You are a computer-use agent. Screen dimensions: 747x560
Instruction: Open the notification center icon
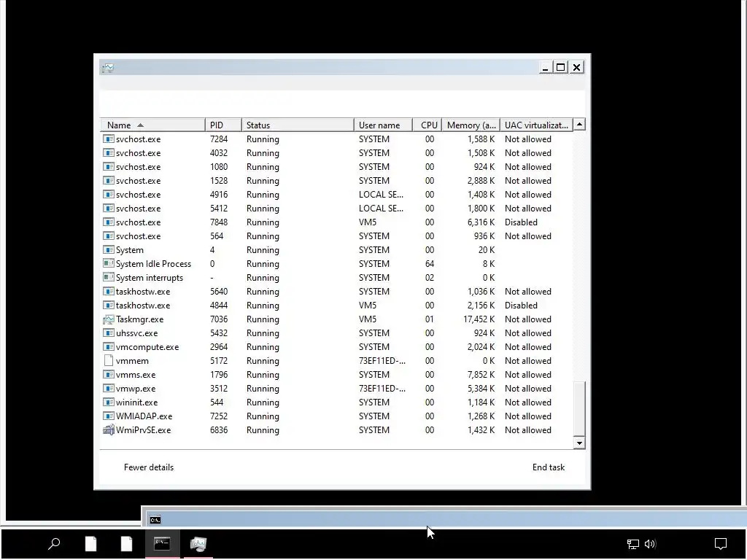pos(720,544)
